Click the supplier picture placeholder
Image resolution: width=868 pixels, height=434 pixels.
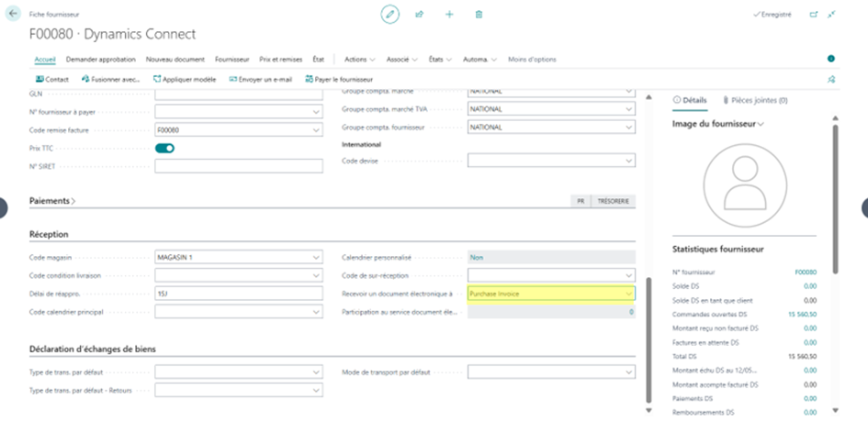(745, 185)
